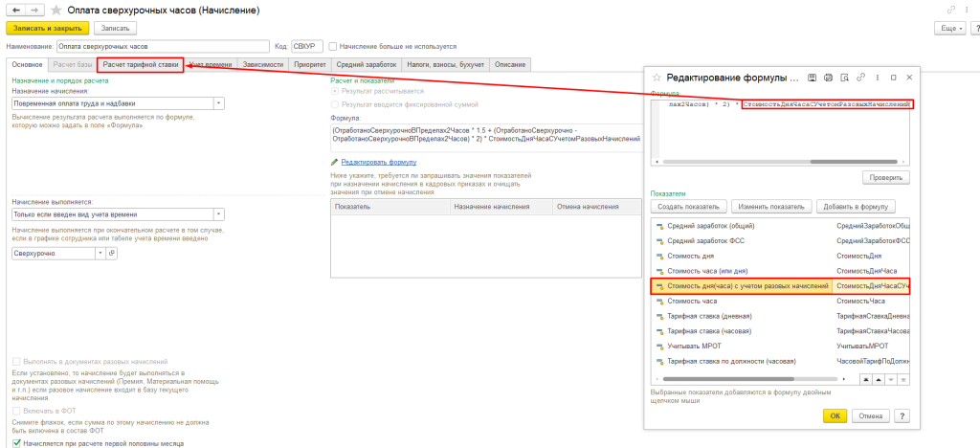Click the 'Наименование' input field
The height and width of the screenshot is (448, 980).
click(163, 46)
